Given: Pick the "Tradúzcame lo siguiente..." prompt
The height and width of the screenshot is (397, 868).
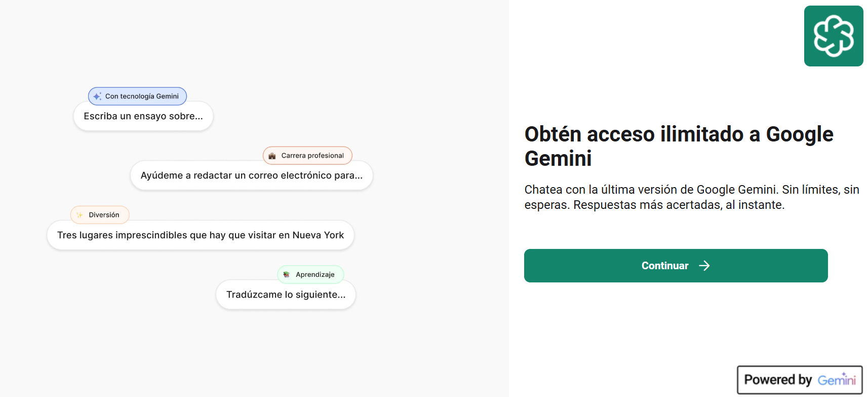Looking at the screenshot, I should (x=286, y=295).
